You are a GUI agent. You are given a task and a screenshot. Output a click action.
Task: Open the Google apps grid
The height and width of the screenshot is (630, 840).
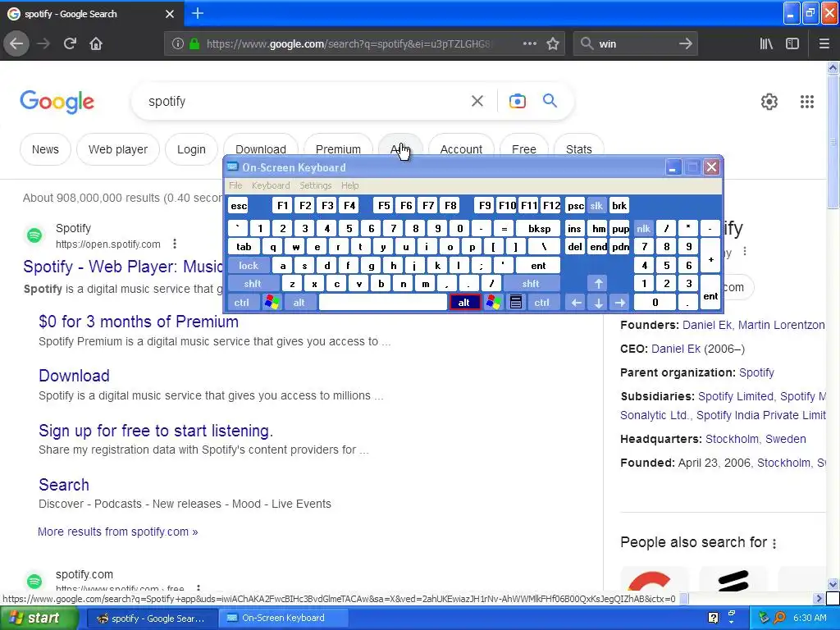(x=807, y=101)
